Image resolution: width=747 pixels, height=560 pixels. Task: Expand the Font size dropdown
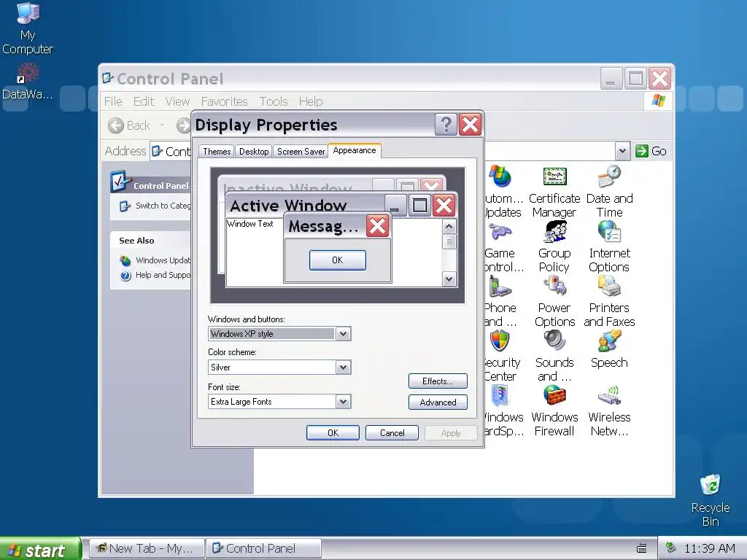tap(343, 402)
